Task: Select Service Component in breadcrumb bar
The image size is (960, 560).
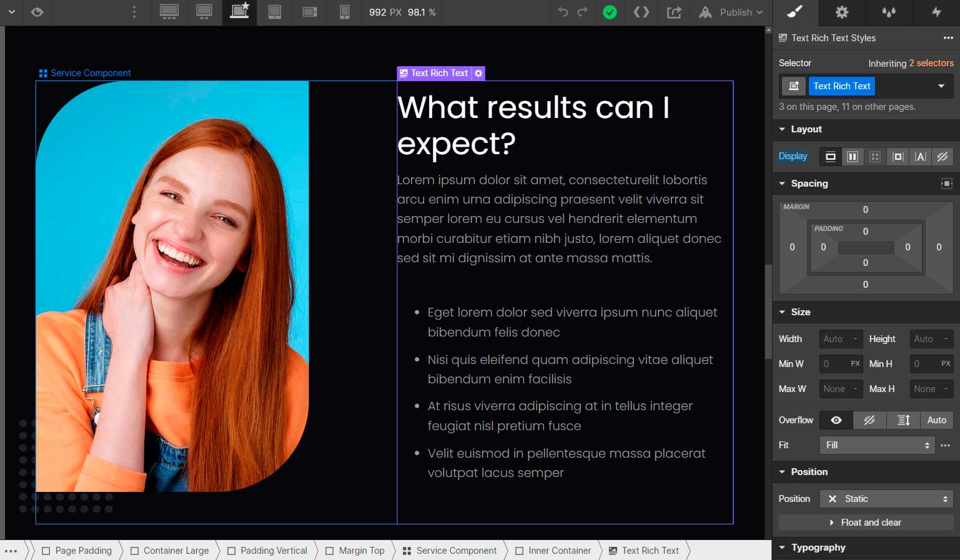Action: click(450, 551)
